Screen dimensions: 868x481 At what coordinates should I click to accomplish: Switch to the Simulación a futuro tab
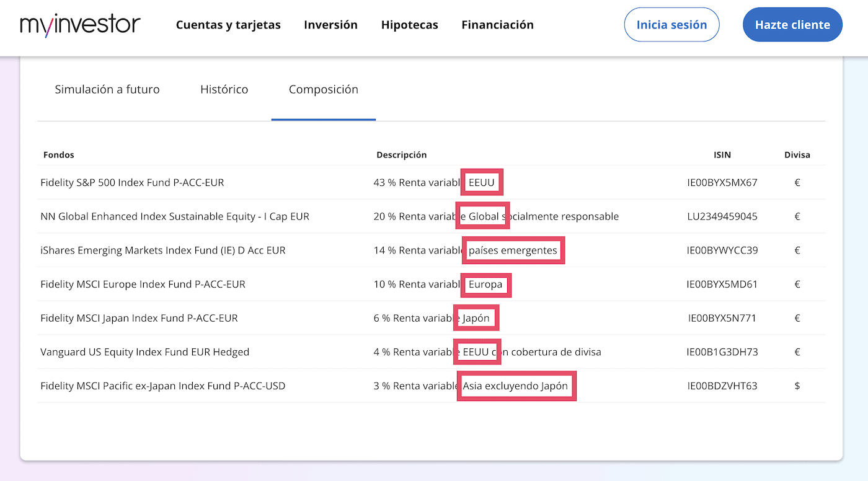[x=107, y=89]
